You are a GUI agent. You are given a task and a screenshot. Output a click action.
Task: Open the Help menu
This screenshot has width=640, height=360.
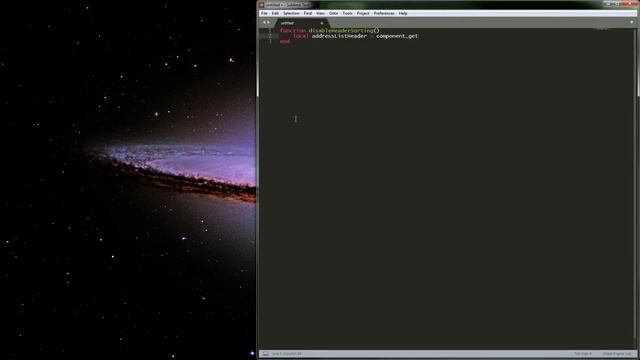[x=403, y=13]
